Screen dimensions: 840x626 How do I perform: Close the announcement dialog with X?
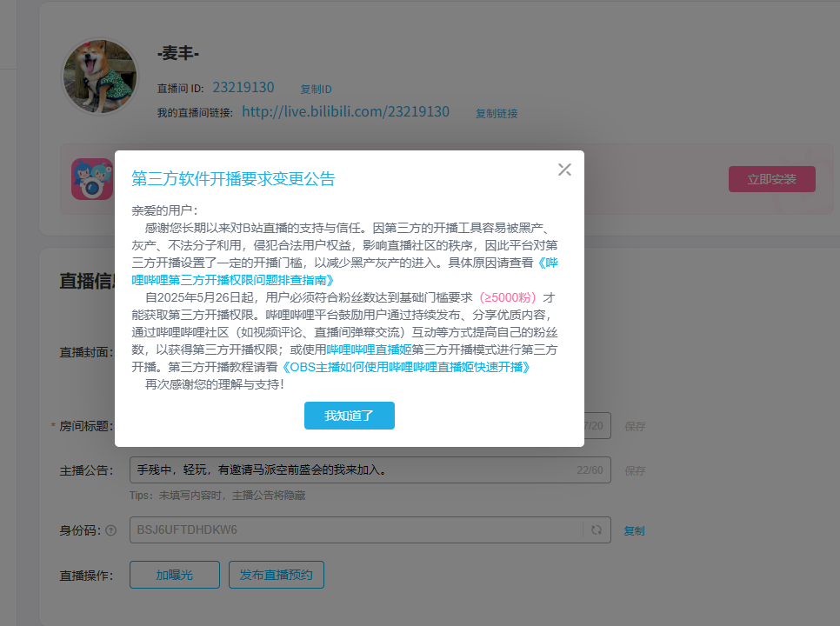click(x=564, y=170)
